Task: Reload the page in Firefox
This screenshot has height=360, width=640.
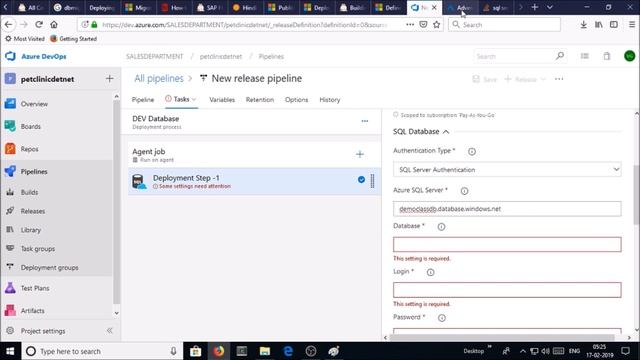Action: click(39, 24)
